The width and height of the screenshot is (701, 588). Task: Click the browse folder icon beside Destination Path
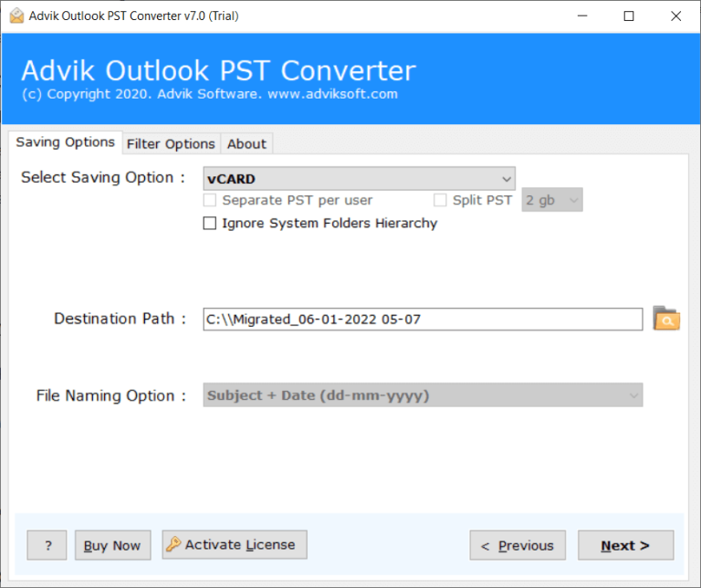tap(666, 319)
